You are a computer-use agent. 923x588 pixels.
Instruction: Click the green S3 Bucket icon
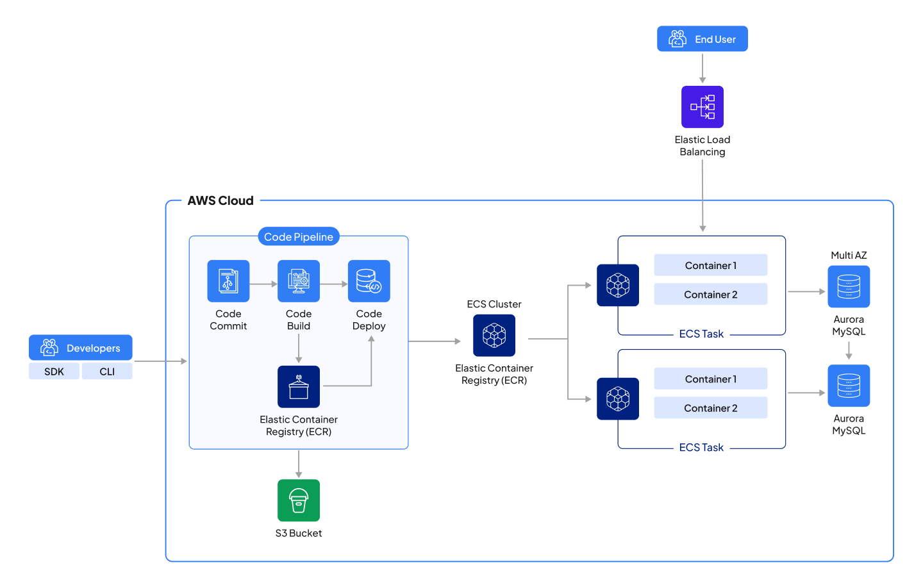[299, 500]
